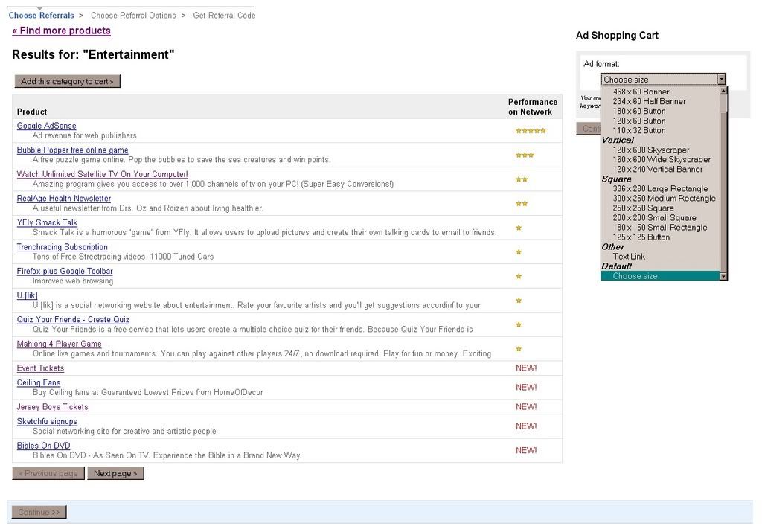Viewport: 762px width, 532px height.
Task: Select 336 x 280 Large Rectangle
Action: 660,189
